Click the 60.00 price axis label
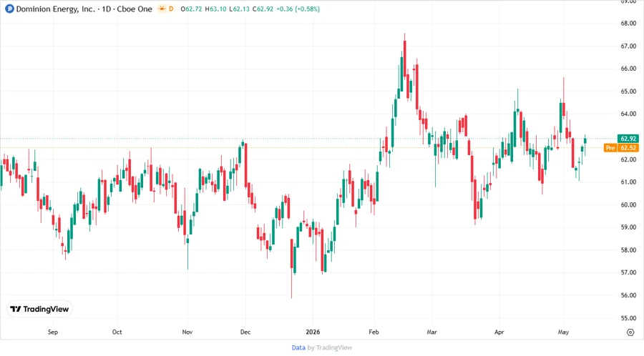This screenshot has width=644, height=356. point(628,204)
